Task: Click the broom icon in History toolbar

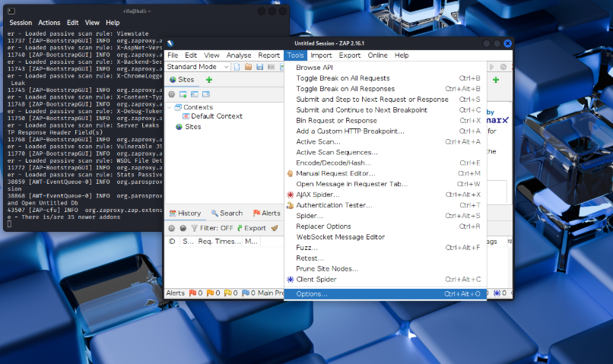Action: click(x=275, y=228)
